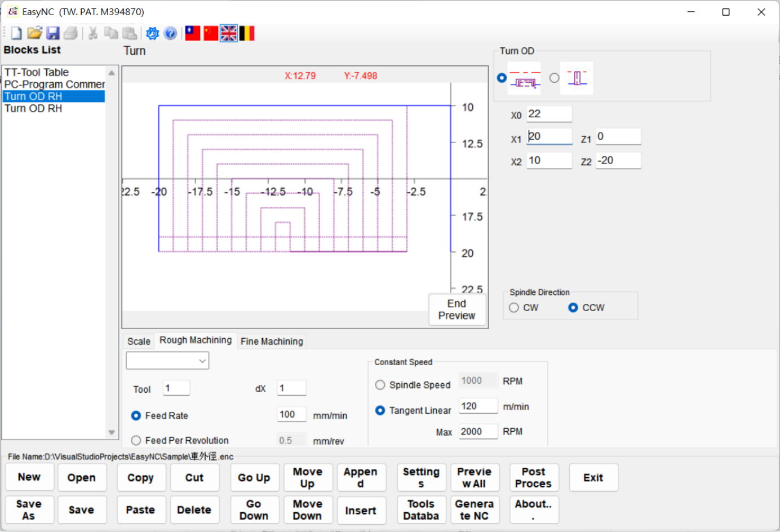Open the Settings button
Image resolution: width=780 pixels, height=532 pixels.
pyautogui.click(x=421, y=477)
